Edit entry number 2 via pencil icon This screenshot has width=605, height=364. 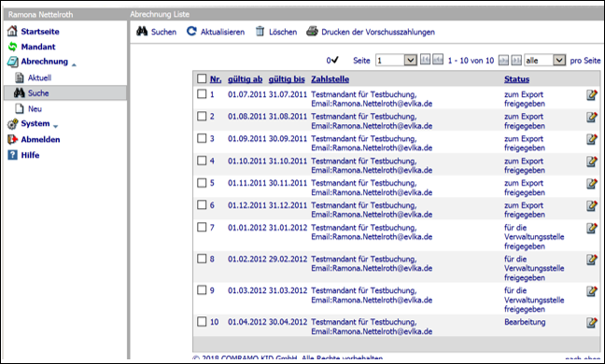pos(592,117)
